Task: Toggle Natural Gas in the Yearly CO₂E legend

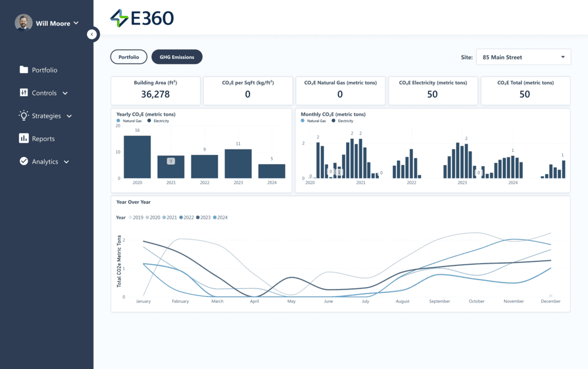Action: tap(130, 120)
